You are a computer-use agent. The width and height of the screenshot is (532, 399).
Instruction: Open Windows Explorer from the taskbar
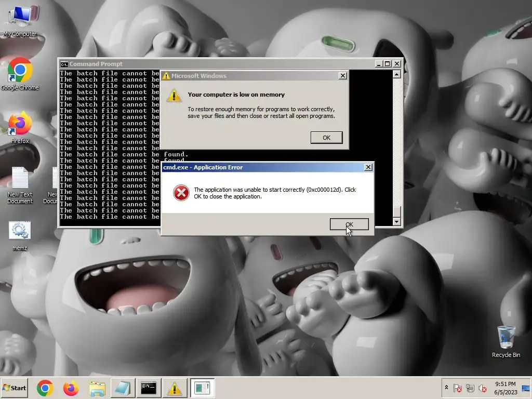pyautogui.click(x=97, y=388)
